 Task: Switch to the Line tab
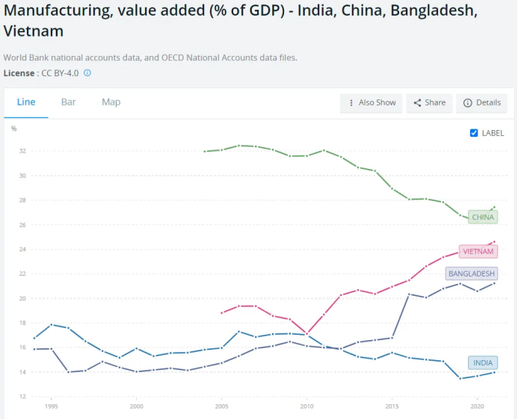(x=26, y=102)
